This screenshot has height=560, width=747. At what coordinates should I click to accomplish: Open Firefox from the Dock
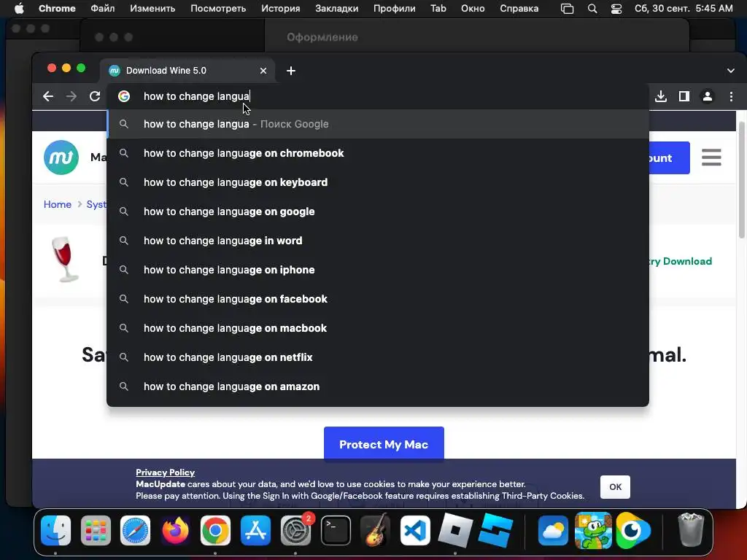pos(175,530)
